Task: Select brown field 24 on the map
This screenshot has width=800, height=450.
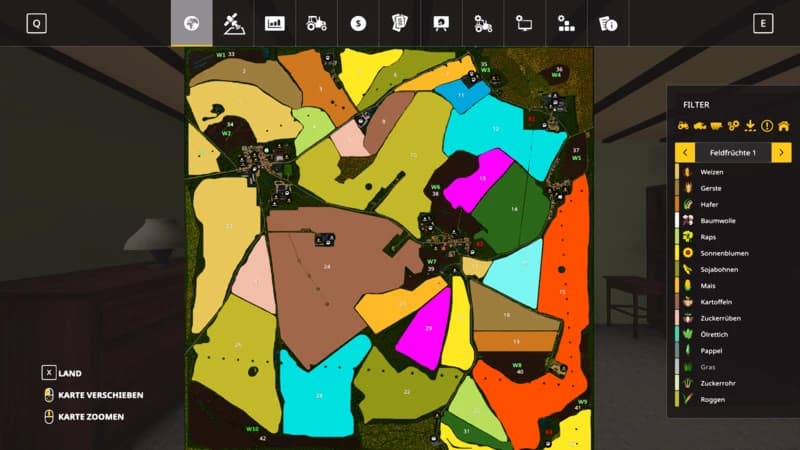Action: [x=327, y=266]
